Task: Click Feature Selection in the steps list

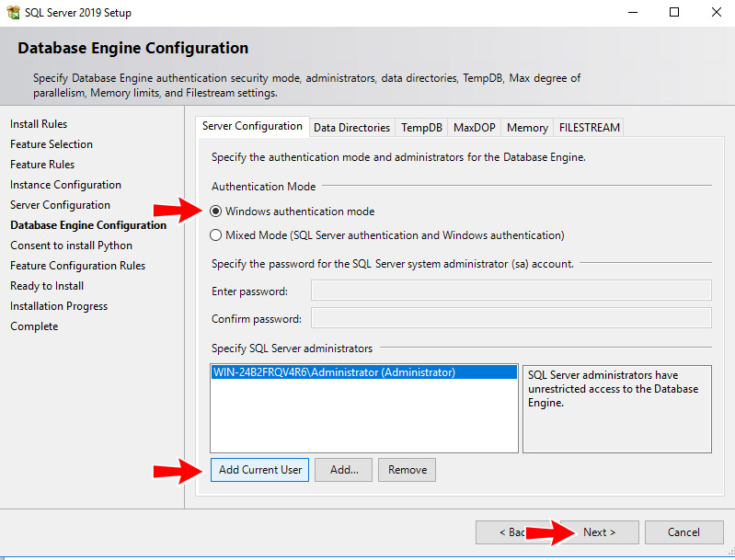Action: point(52,144)
